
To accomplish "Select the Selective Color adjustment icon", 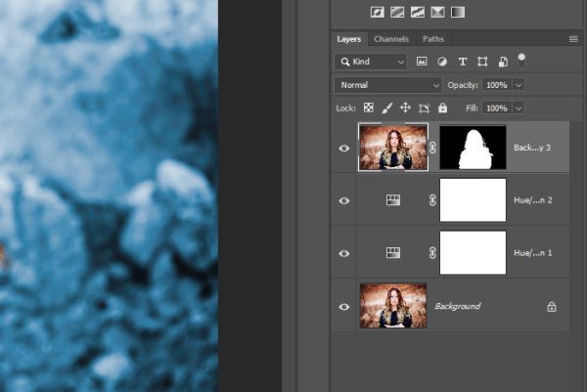I will pyautogui.click(x=437, y=13).
